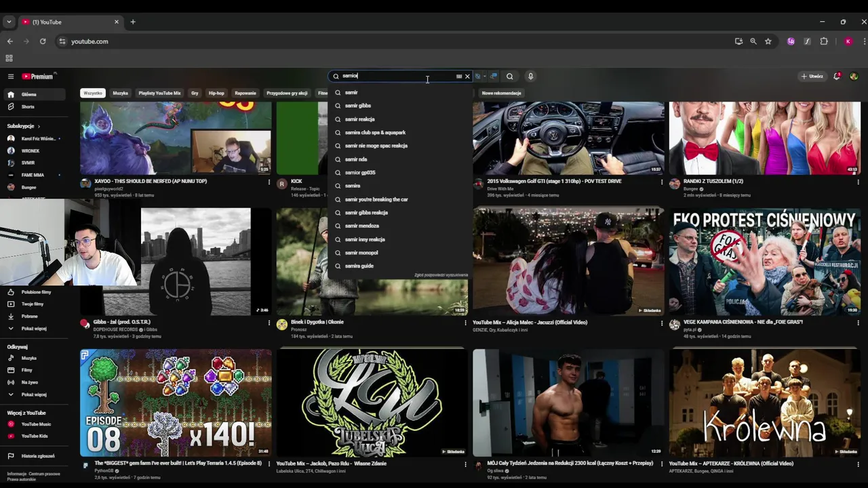This screenshot has width=868, height=488.
Task: Open more options for VEGE KAMPANIA video
Action: (x=858, y=323)
